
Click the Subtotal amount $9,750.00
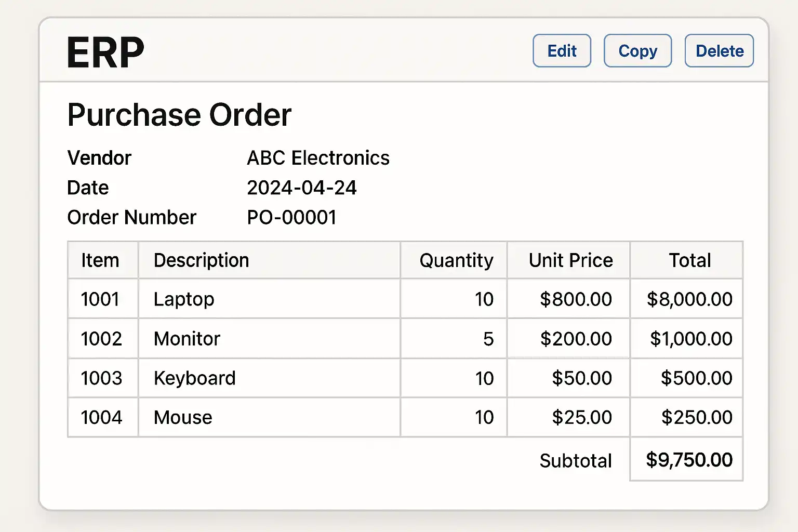click(x=689, y=460)
